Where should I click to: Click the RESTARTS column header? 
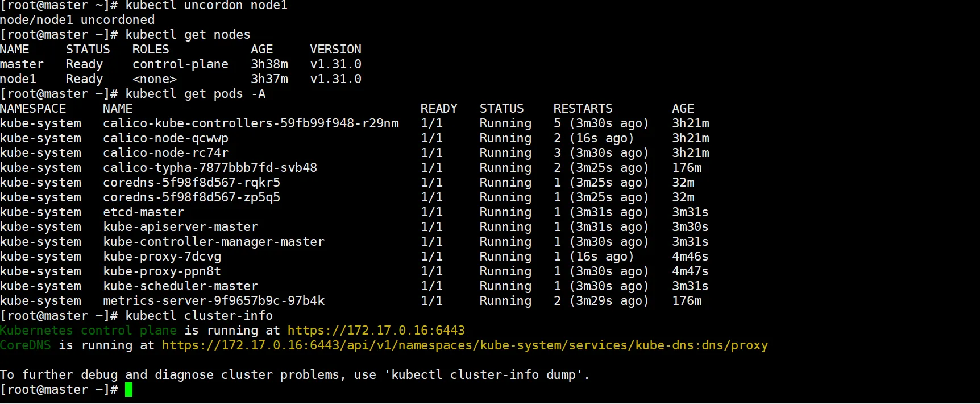click(583, 109)
